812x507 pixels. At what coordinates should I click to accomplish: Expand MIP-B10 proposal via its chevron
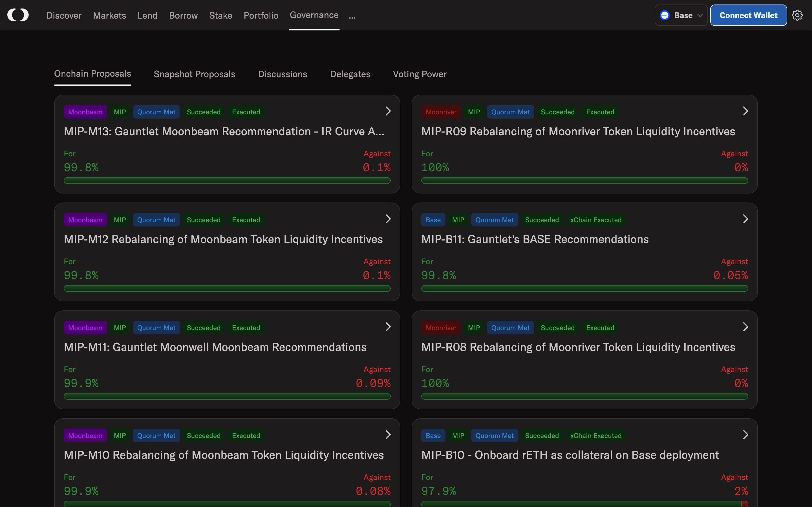745,435
